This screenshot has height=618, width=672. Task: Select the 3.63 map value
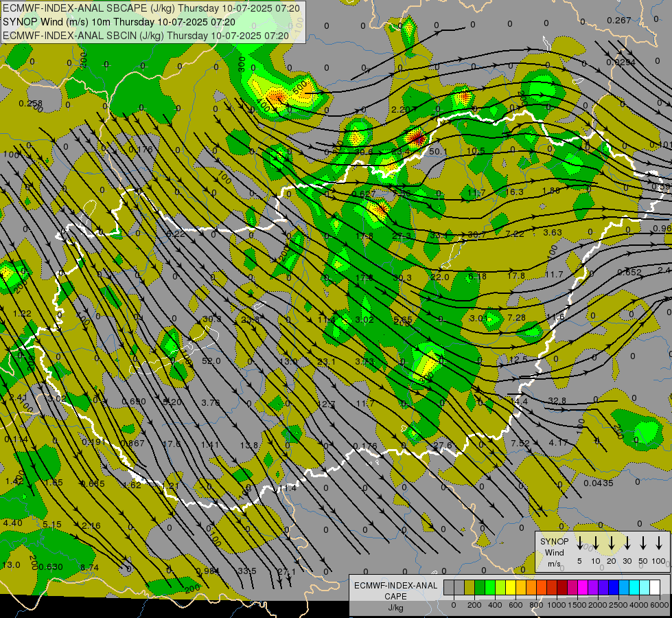tap(553, 232)
